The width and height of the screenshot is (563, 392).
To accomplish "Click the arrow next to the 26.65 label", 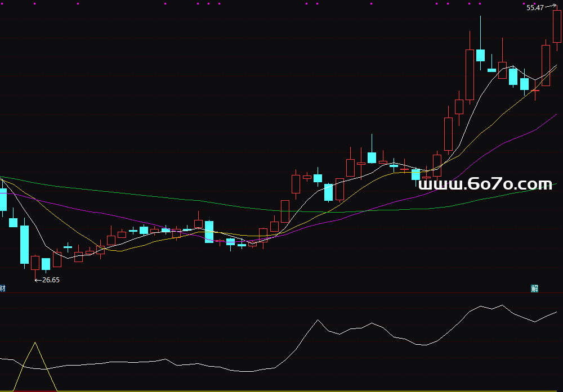I will pos(38,280).
